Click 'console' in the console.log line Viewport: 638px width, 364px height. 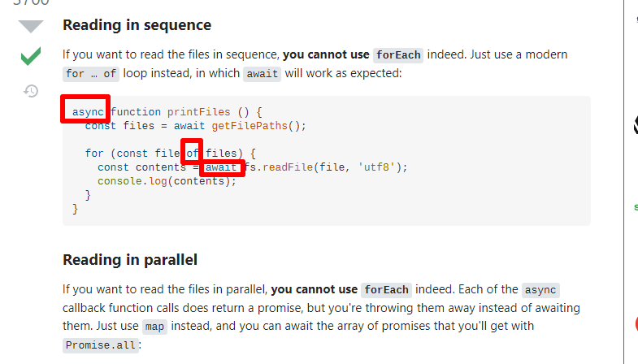pos(119,181)
